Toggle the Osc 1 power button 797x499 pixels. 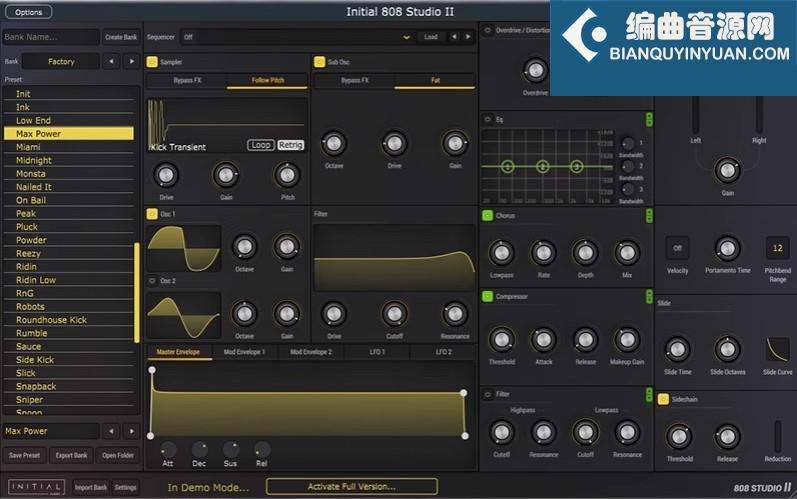pos(152,214)
